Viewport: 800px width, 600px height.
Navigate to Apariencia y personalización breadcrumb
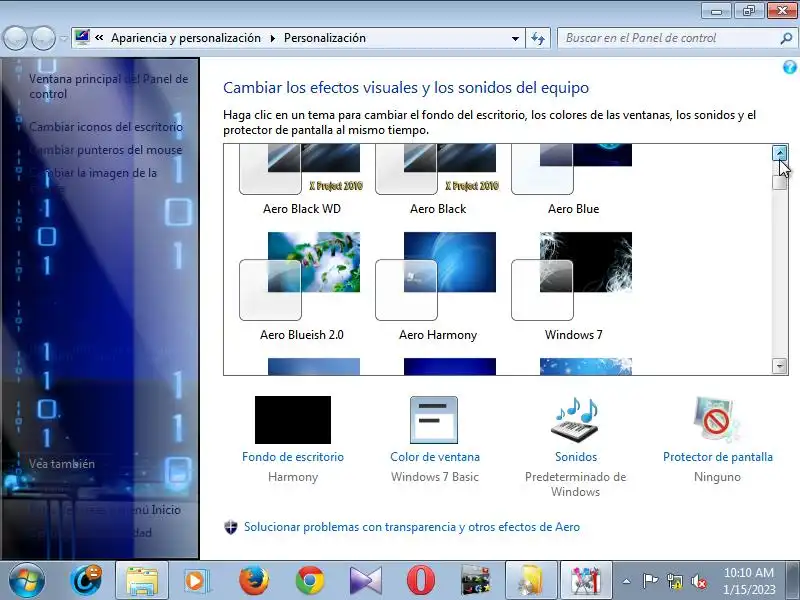[x=186, y=38]
